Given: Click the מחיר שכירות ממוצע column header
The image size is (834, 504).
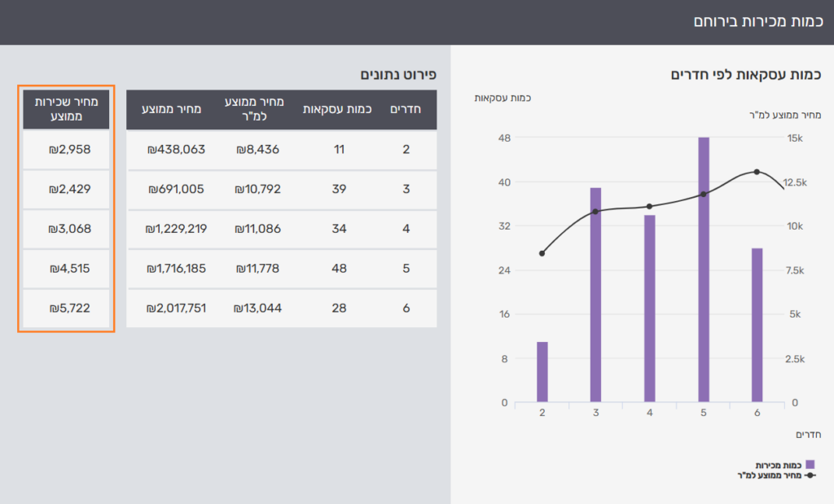Looking at the screenshot, I should [x=66, y=110].
